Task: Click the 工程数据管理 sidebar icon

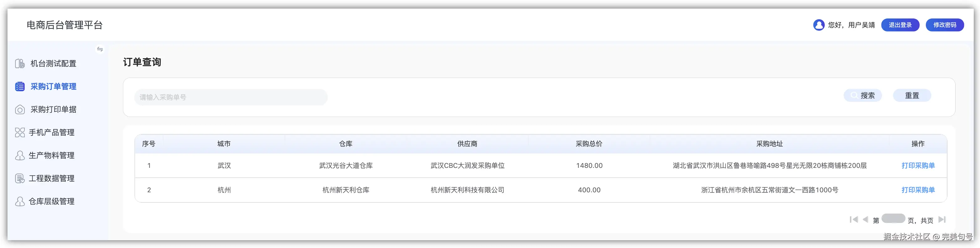Action: pyautogui.click(x=20, y=178)
